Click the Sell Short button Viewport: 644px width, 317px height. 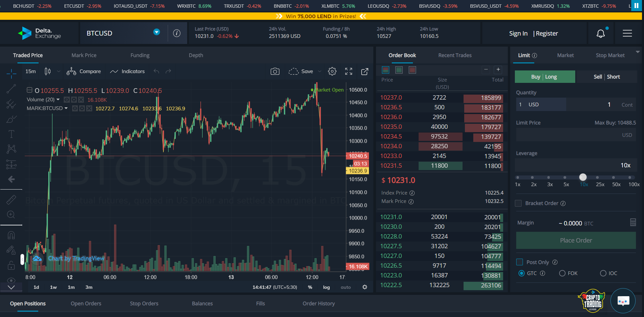coord(606,77)
